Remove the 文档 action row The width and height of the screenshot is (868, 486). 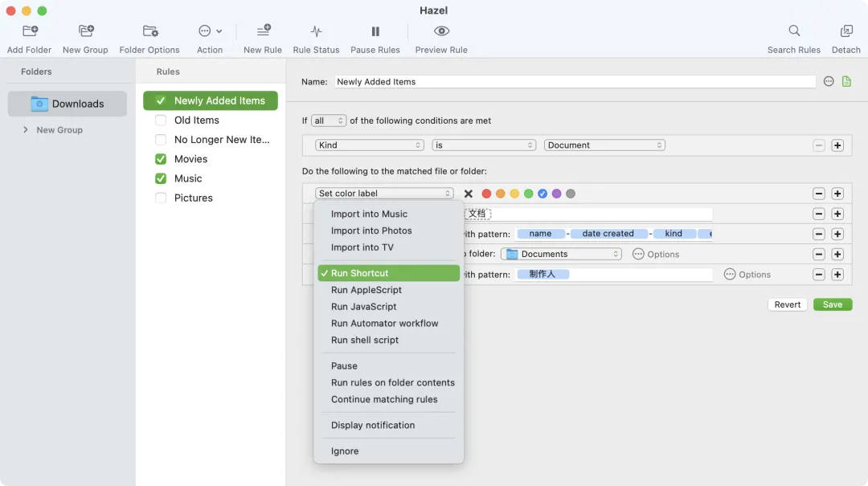click(819, 214)
